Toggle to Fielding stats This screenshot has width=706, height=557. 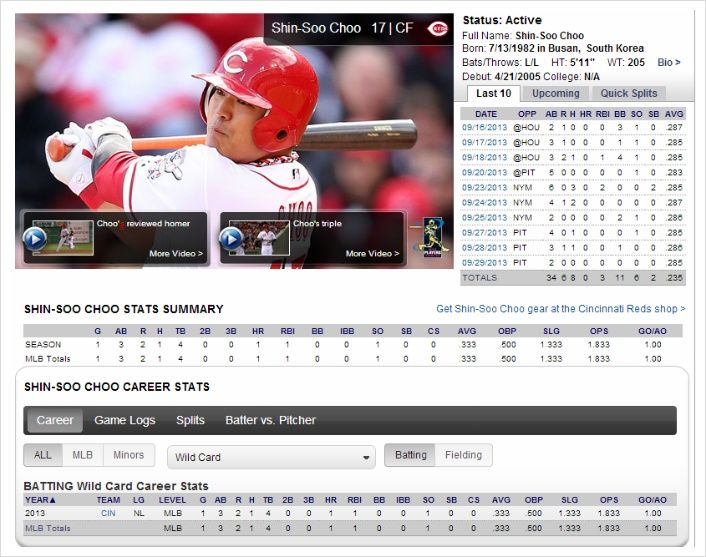point(463,455)
